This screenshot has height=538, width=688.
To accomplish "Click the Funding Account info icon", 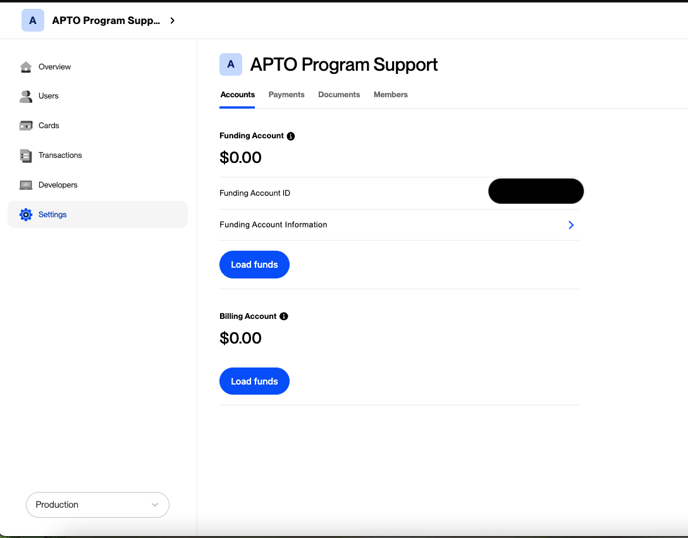I will coord(290,136).
